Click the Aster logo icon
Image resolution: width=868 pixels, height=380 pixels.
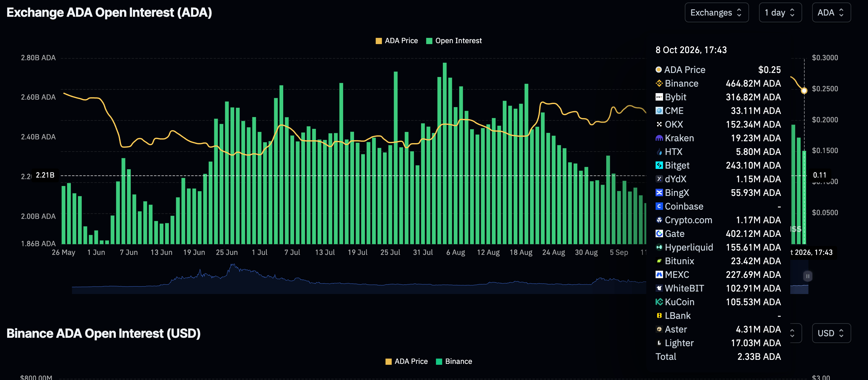(659, 329)
